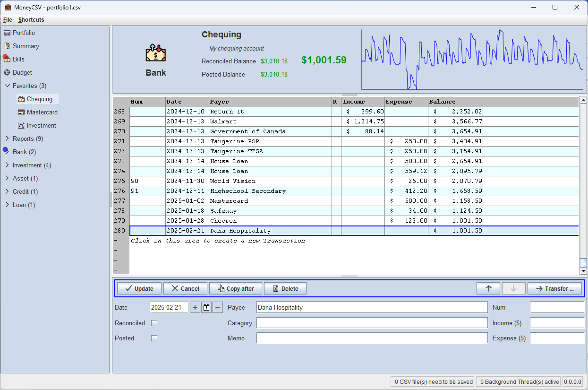Select the Mastercard favorite account

tap(43, 112)
